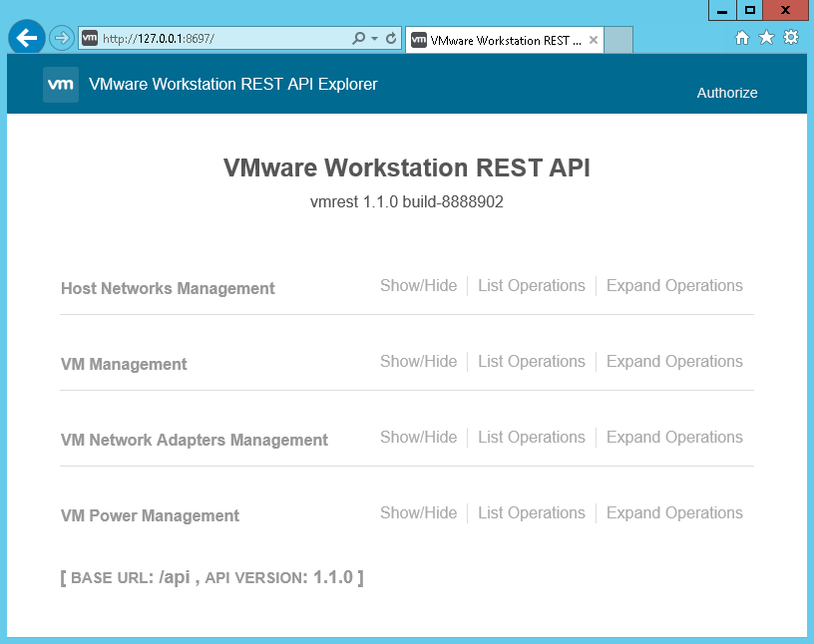Click the vmrest 1.1.0 build-8888902 text
This screenshot has height=644, width=814.
[407, 201]
